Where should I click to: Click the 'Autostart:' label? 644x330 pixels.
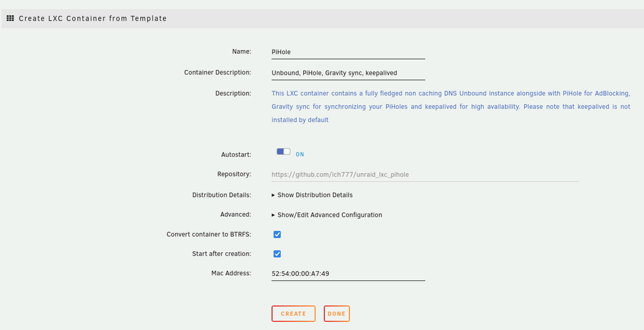point(236,155)
